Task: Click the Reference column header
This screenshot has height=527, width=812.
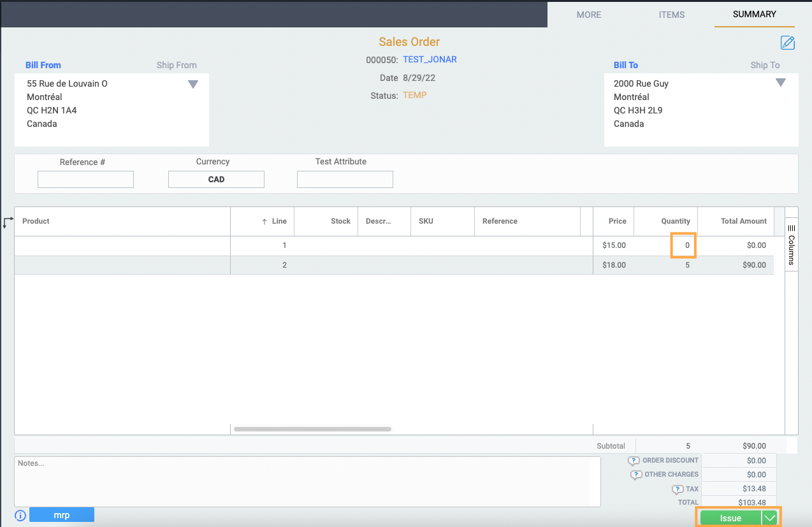Action: pyautogui.click(x=527, y=221)
